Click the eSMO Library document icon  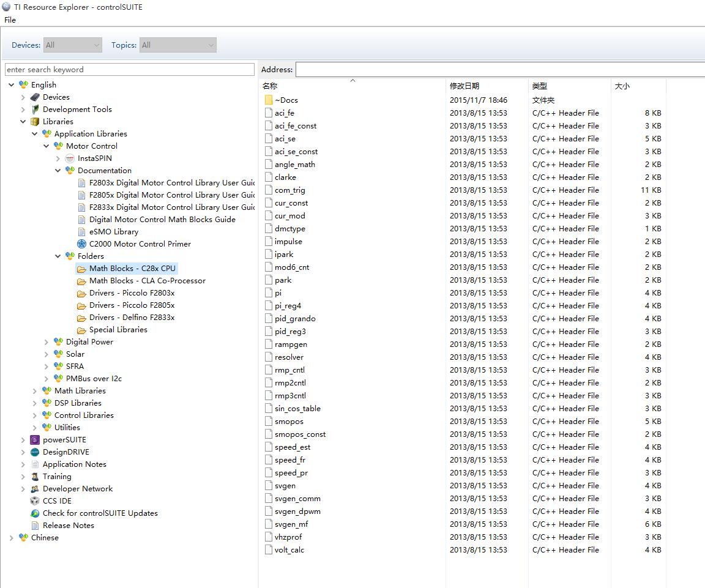coord(81,231)
